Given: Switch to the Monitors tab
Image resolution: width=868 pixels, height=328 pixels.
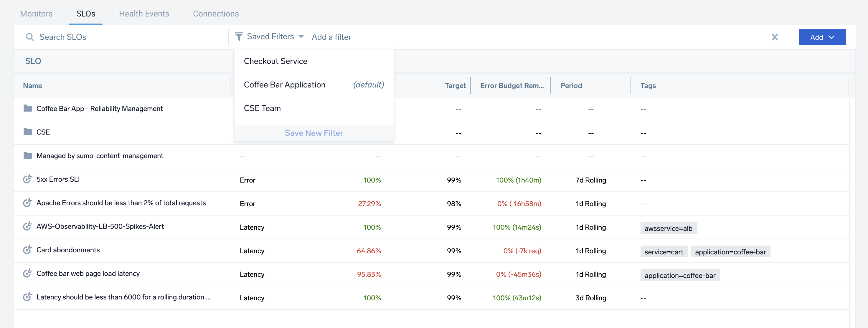Looking at the screenshot, I should (x=37, y=14).
